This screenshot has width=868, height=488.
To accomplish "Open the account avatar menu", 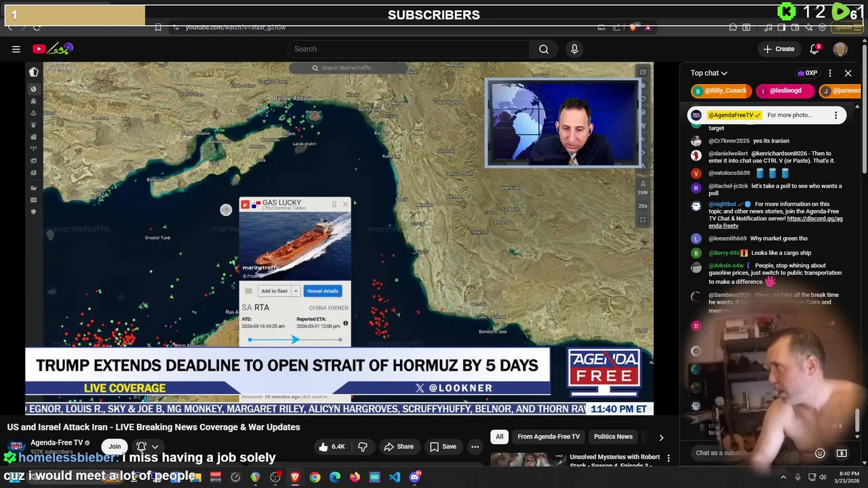I will click(840, 49).
